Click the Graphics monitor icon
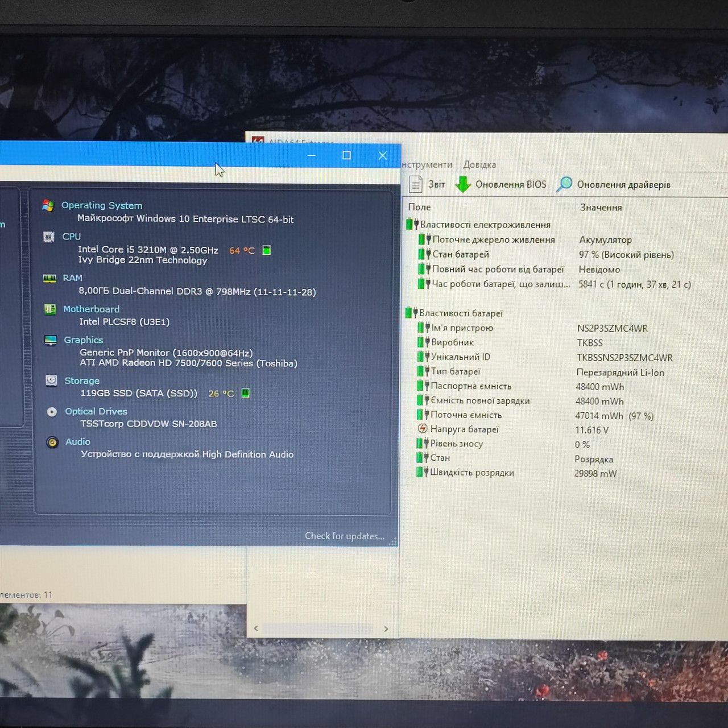 [x=51, y=340]
